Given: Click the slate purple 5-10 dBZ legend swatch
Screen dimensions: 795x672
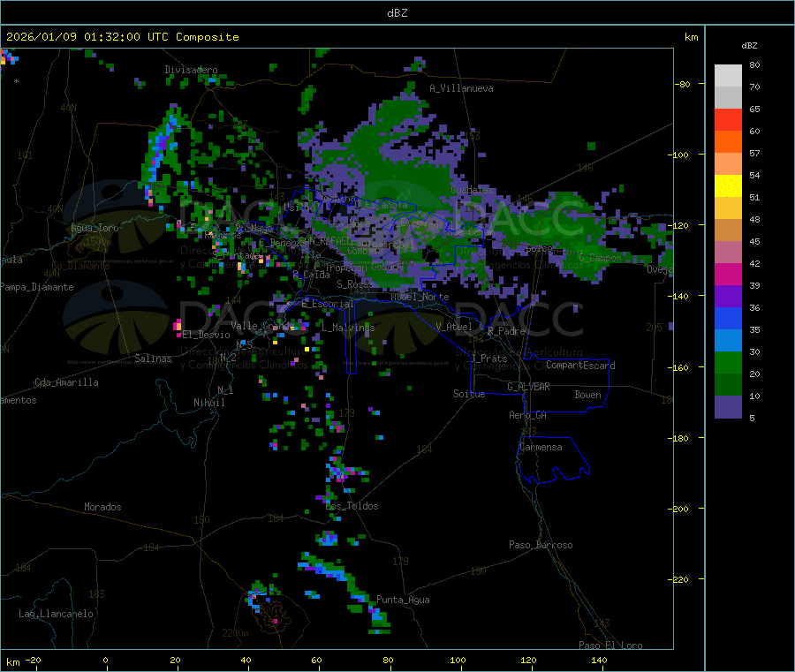Looking at the screenshot, I should pos(728,407).
